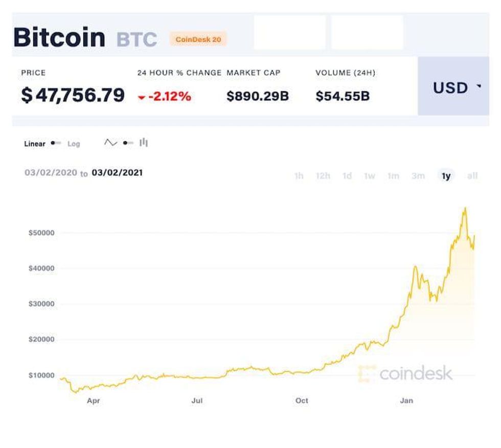Viewport: 501px width, 448px height.
Task: Toggle line/candlestick chart type switch
Action: pyautogui.click(x=128, y=143)
